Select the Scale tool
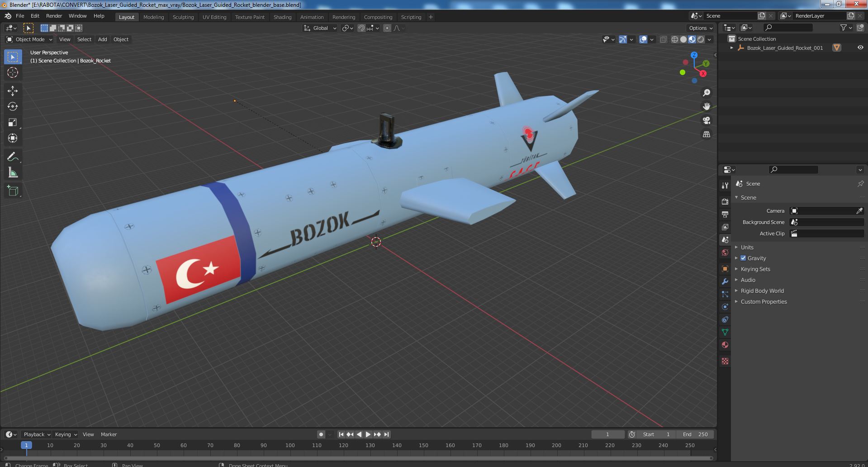 point(13,122)
